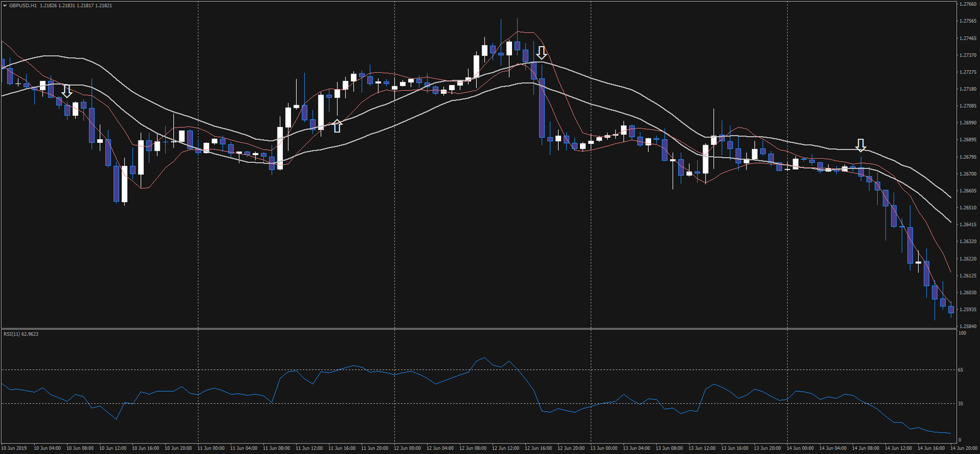Click the RSI 35 level label
The height and width of the screenshot is (454, 980).
tap(961, 404)
